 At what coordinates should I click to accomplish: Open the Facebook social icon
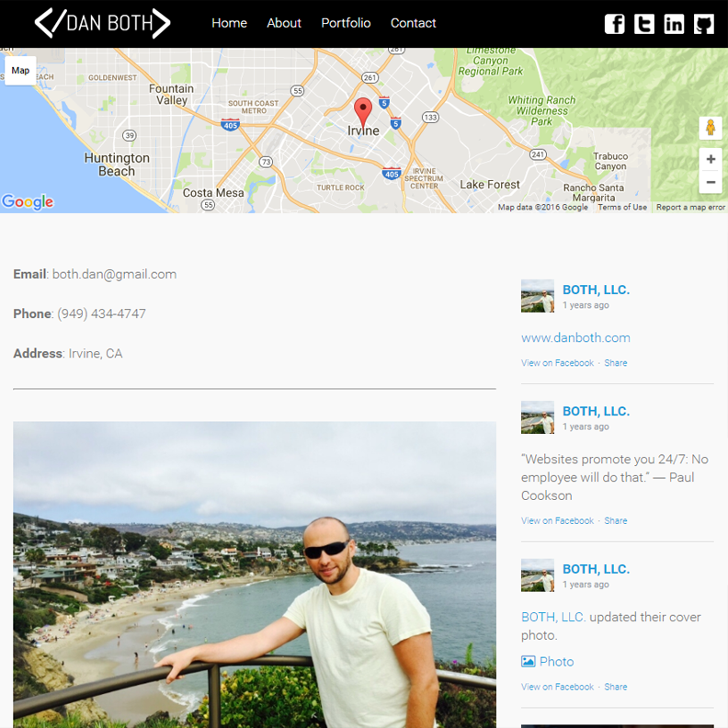pyautogui.click(x=614, y=24)
